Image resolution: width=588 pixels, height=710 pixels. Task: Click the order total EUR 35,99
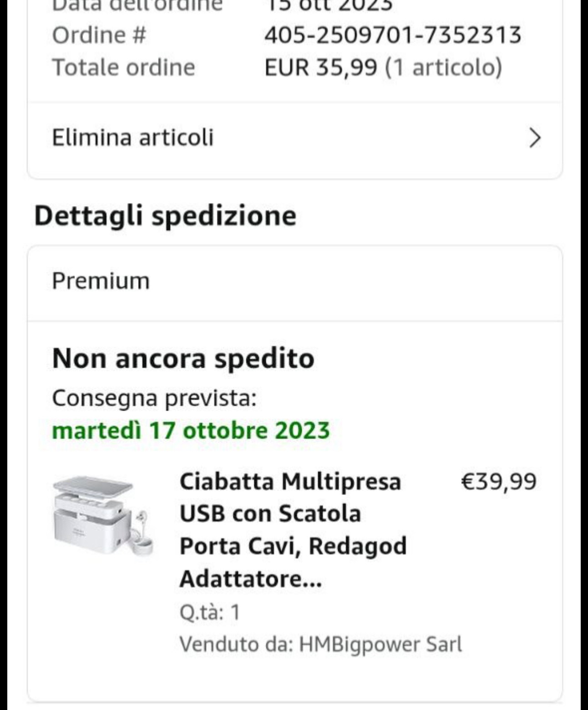(321, 67)
